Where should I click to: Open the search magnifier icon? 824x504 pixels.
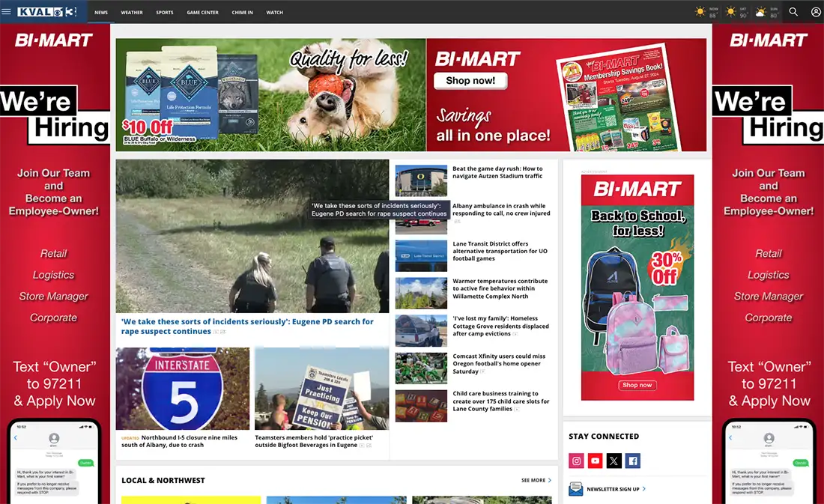point(793,11)
